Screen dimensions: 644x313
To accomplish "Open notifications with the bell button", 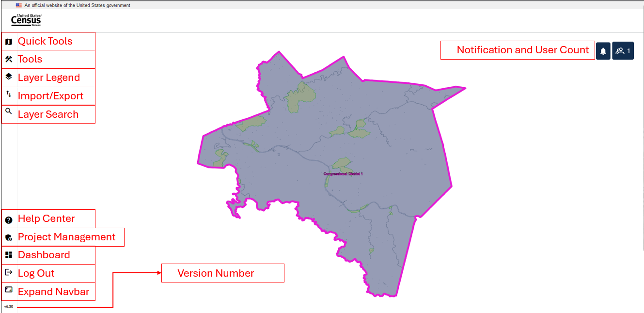I will [603, 51].
